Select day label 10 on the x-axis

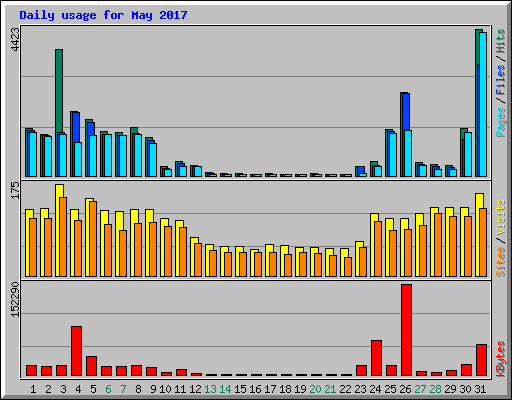tap(165, 389)
